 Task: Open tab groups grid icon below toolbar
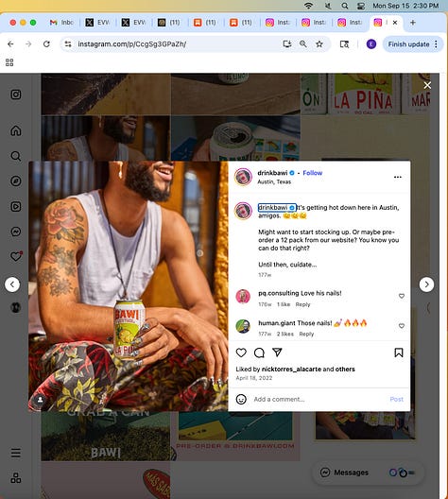9,62
